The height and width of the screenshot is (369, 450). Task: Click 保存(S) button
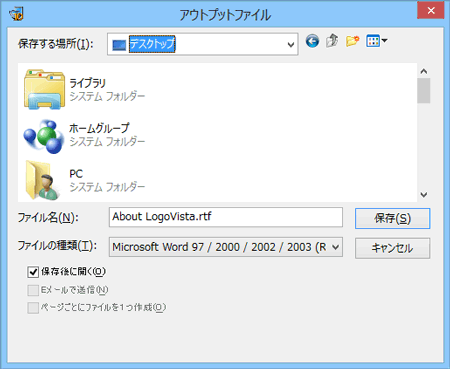click(x=392, y=219)
